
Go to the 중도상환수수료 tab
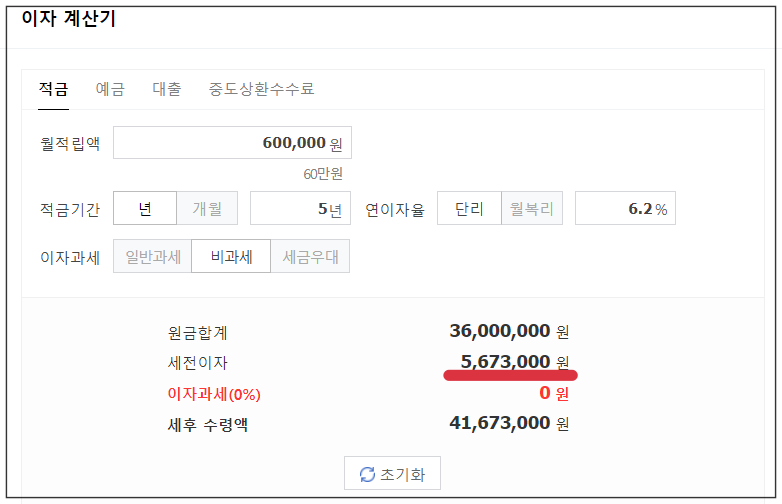point(261,89)
